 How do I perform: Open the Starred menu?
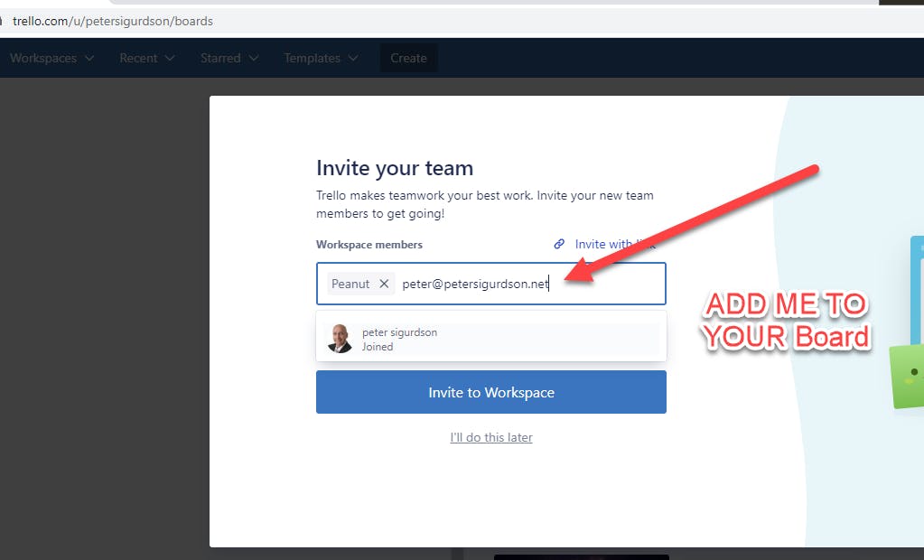click(x=229, y=58)
